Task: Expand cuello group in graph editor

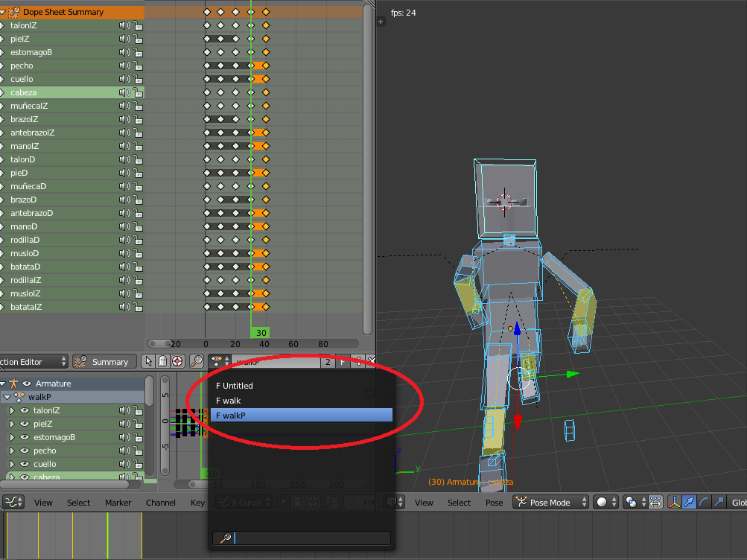Action: coord(12,464)
